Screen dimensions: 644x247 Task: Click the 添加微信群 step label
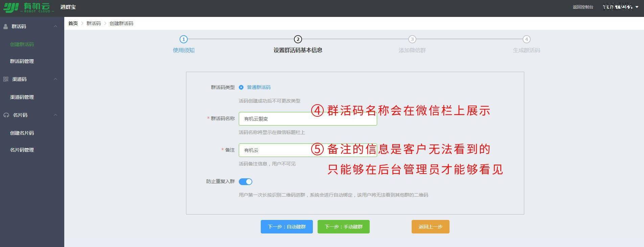[412, 50]
